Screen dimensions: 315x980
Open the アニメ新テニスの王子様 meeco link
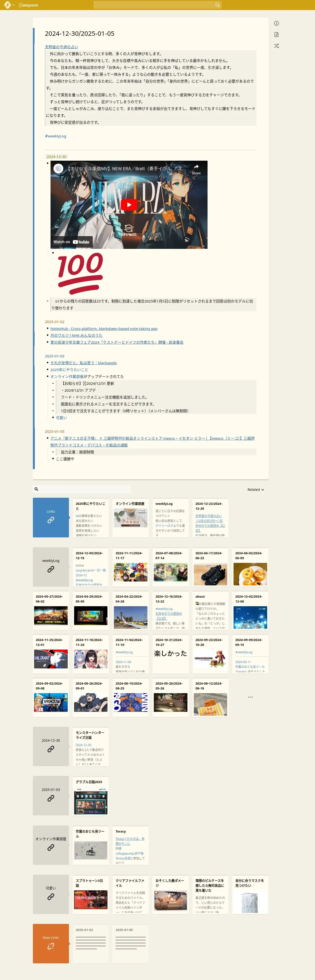click(x=152, y=442)
